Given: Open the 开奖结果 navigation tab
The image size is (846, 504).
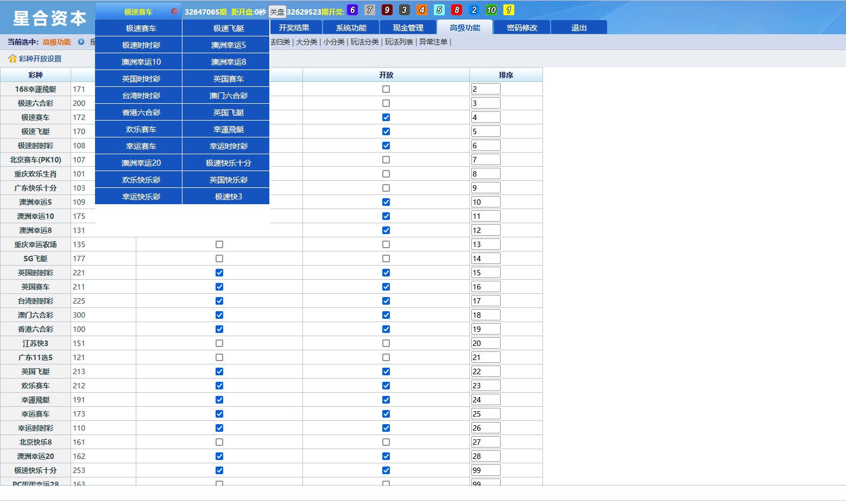Looking at the screenshot, I should [x=294, y=28].
